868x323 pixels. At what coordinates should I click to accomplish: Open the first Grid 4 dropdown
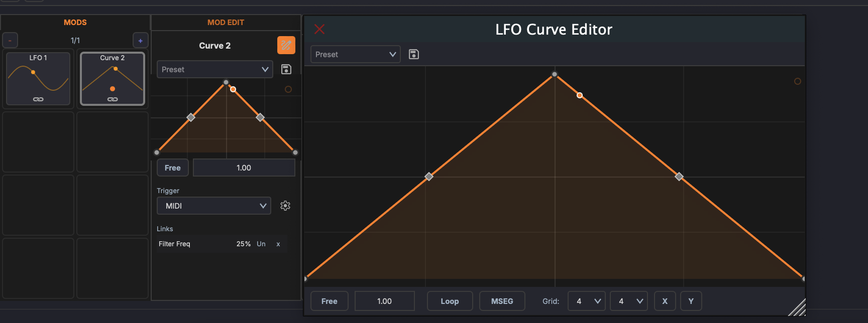(587, 301)
